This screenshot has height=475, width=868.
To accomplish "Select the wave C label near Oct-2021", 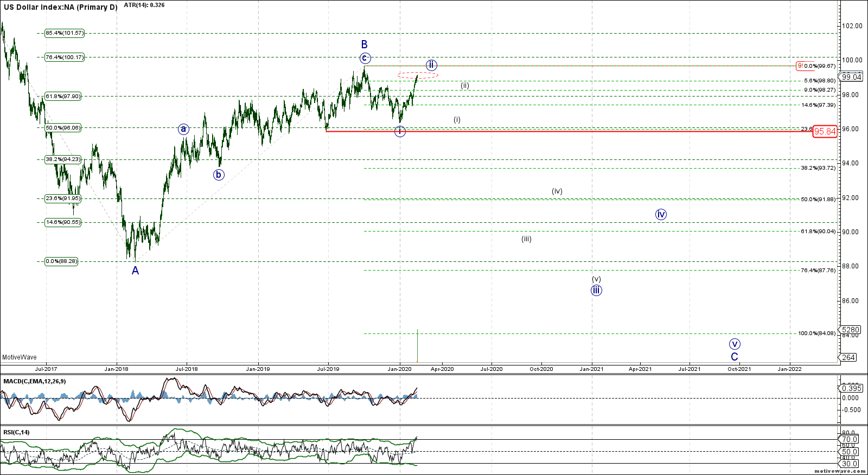I will click(735, 357).
